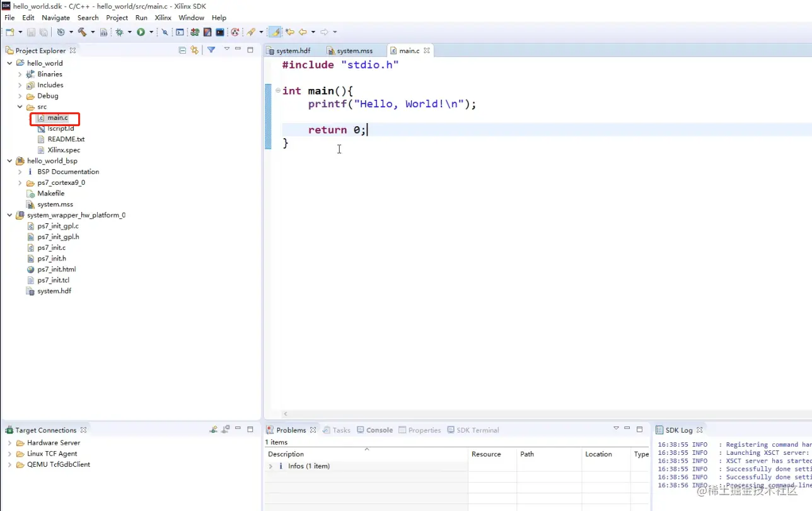Screen dimensions: 812x511
Task: Switch to the Tasks tab
Action: (x=337, y=430)
